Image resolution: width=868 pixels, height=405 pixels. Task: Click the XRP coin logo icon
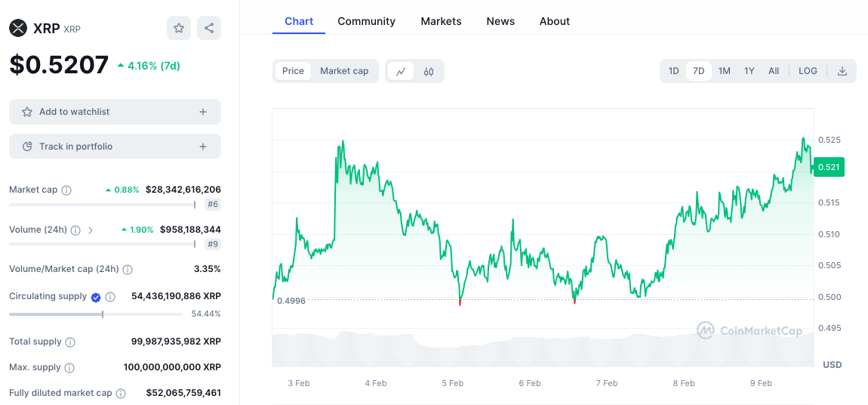[18, 28]
